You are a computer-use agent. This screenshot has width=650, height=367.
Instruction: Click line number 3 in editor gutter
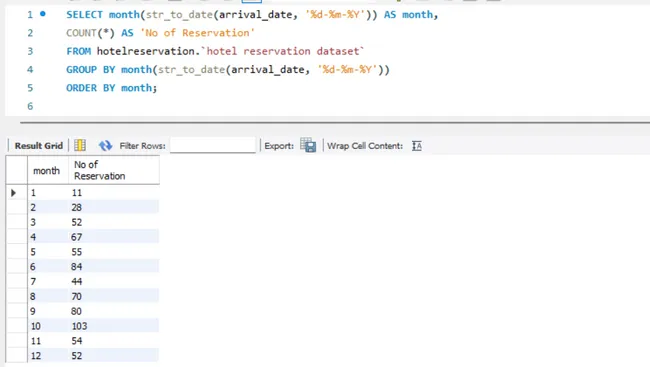(30, 51)
